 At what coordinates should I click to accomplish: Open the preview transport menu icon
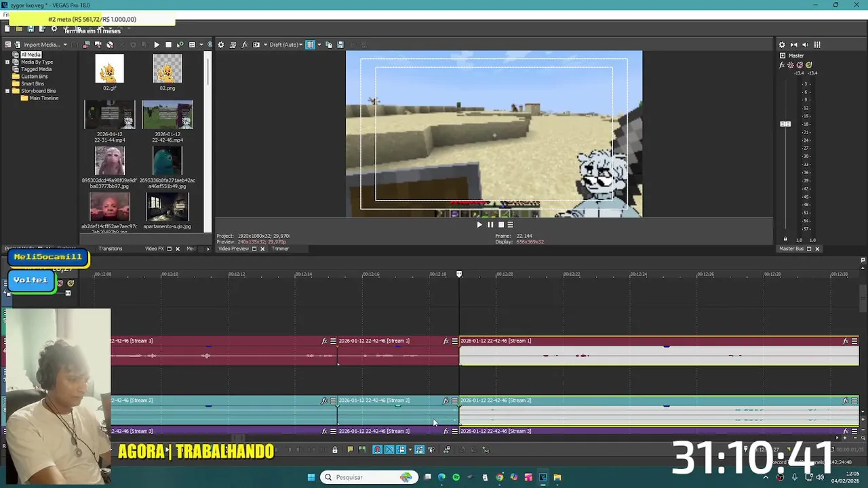(x=511, y=224)
